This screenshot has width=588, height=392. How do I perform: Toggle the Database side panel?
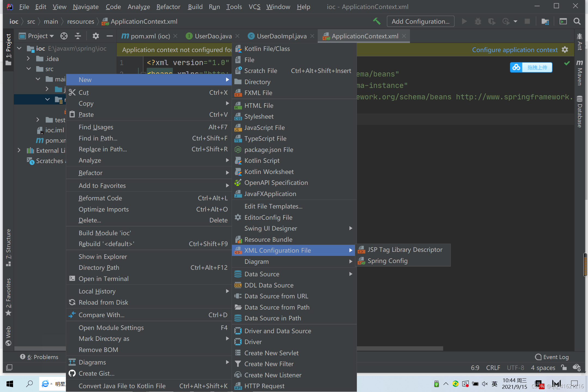click(580, 112)
